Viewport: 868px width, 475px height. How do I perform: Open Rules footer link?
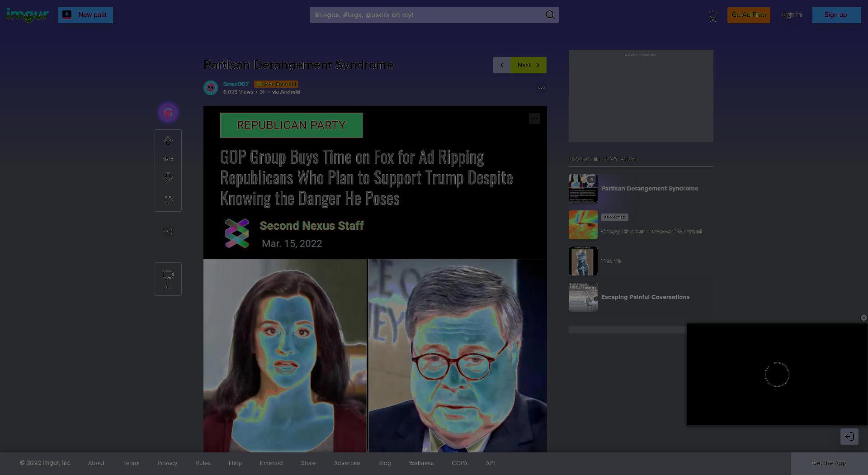(x=203, y=463)
